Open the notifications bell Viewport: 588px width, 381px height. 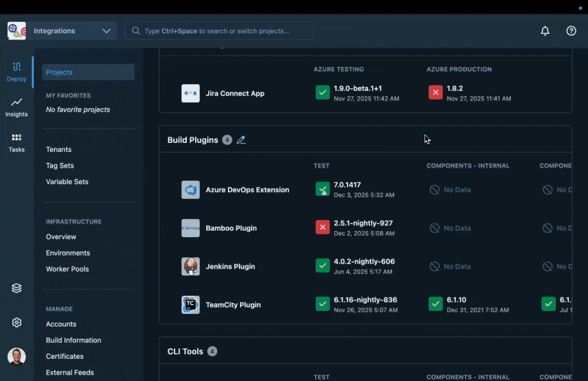coord(545,31)
